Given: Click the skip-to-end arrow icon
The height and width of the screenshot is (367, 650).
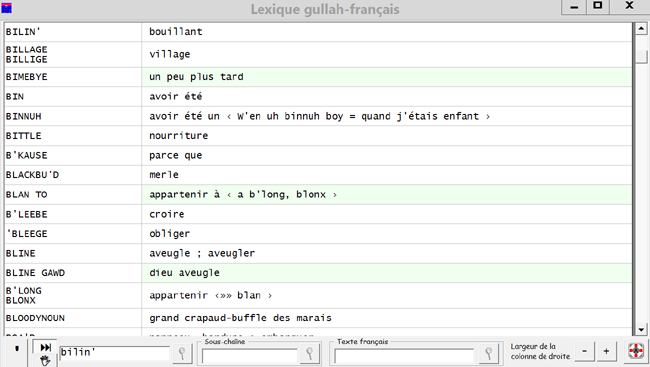Looking at the screenshot, I should (x=45, y=348).
